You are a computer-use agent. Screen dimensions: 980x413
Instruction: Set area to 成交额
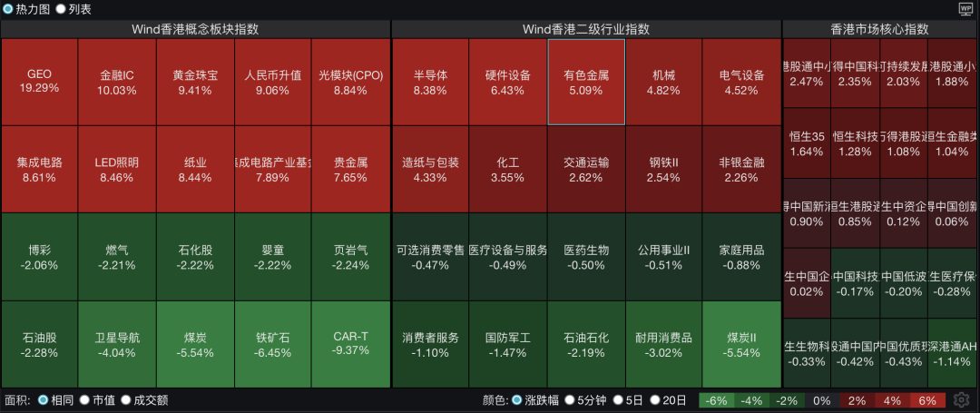click(125, 400)
